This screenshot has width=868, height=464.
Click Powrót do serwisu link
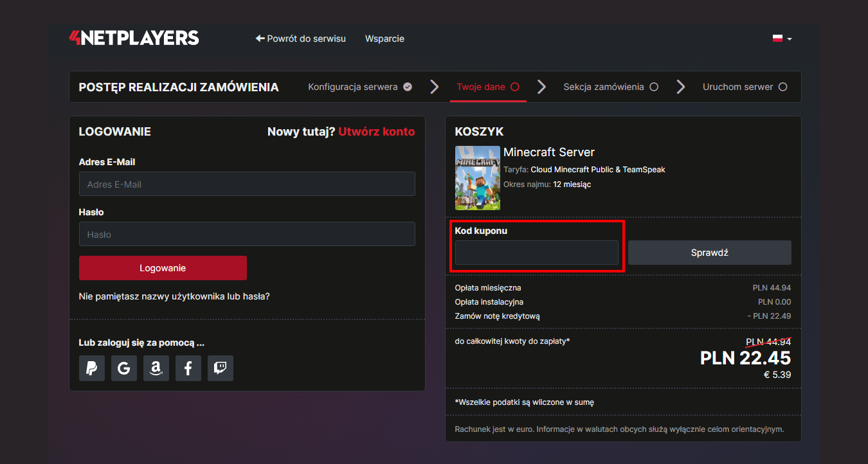pyautogui.click(x=300, y=39)
